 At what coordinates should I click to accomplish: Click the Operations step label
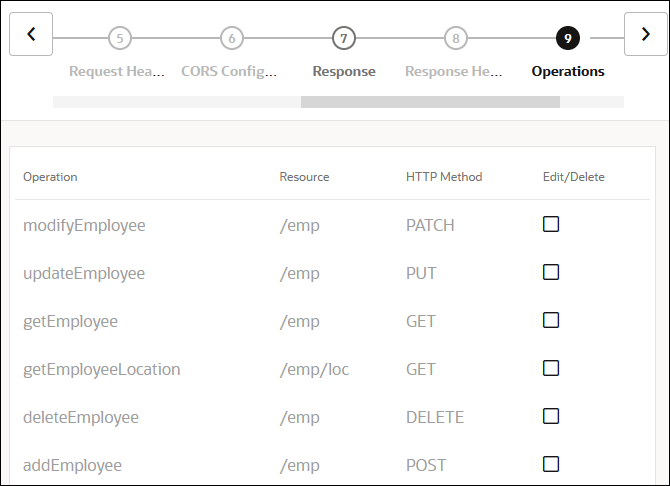coord(568,72)
